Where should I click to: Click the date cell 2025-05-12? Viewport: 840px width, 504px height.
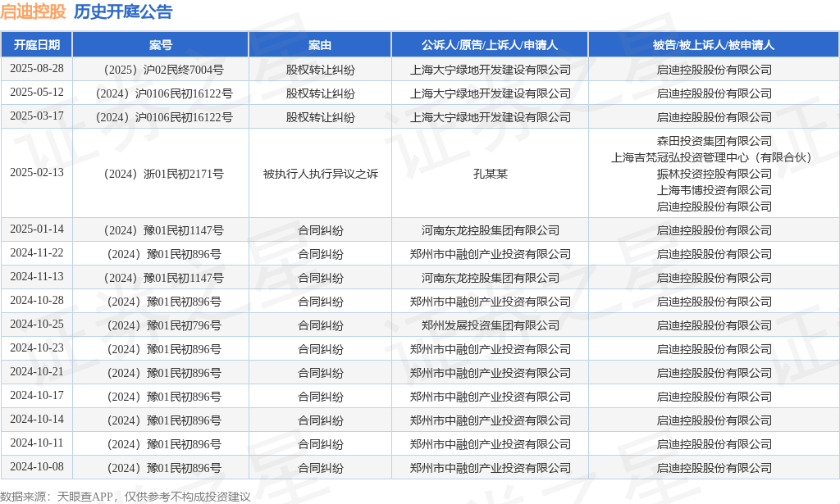click(x=36, y=92)
